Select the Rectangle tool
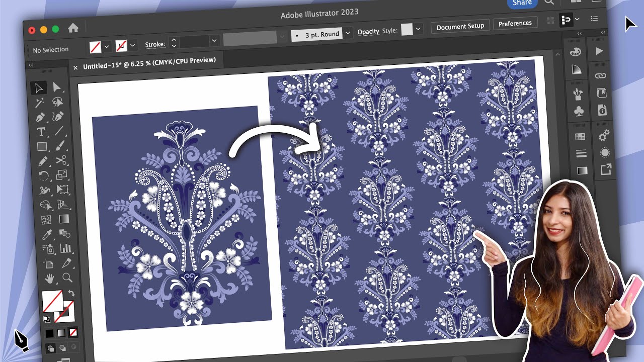The width and height of the screenshot is (644, 362). 42,147
